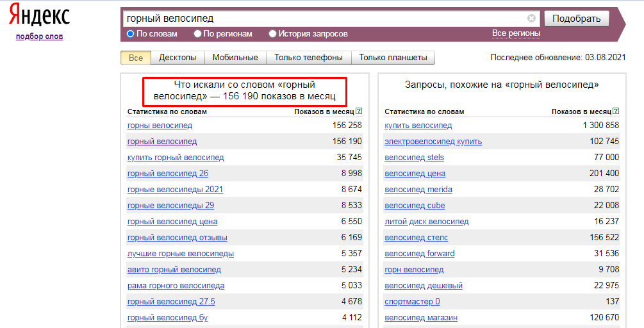Viewport: 644px width, 328px height.
Task: Switch to the «Мобильные» tab
Action: pos(235,58)
